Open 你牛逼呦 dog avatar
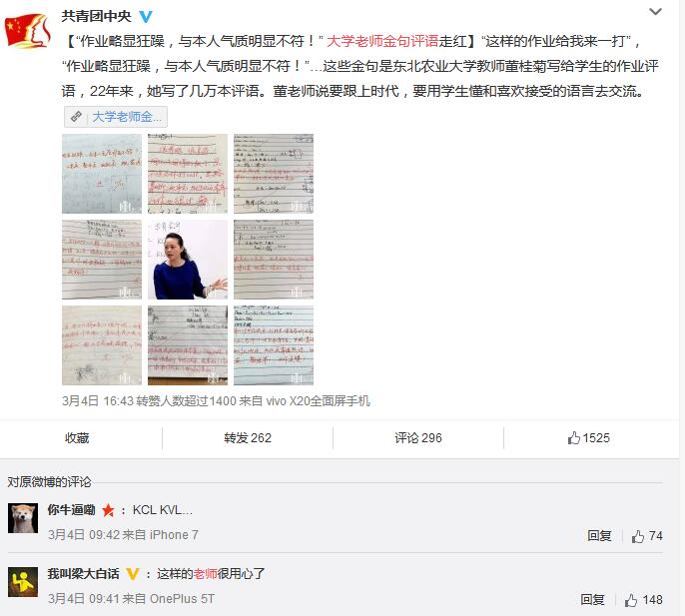Screen dimensions: 685x616 click(23, 518)
